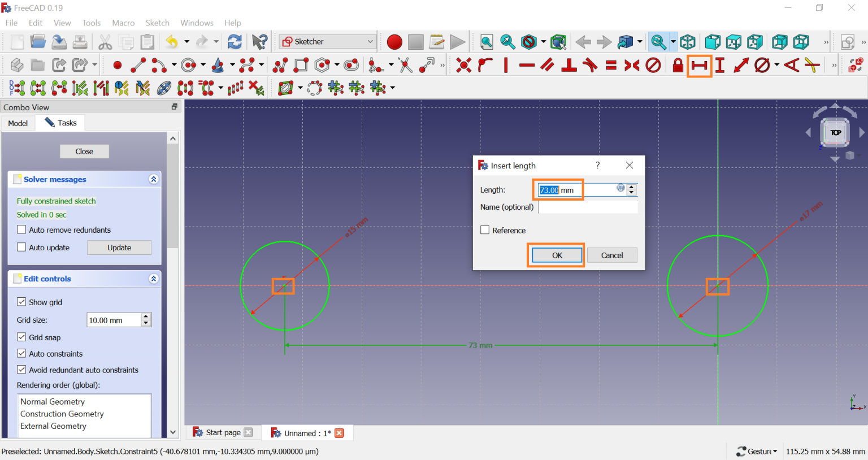Select the horizontal distance constraint tool
This screenshot has height=460, width=868.
(x=699, y=66)
